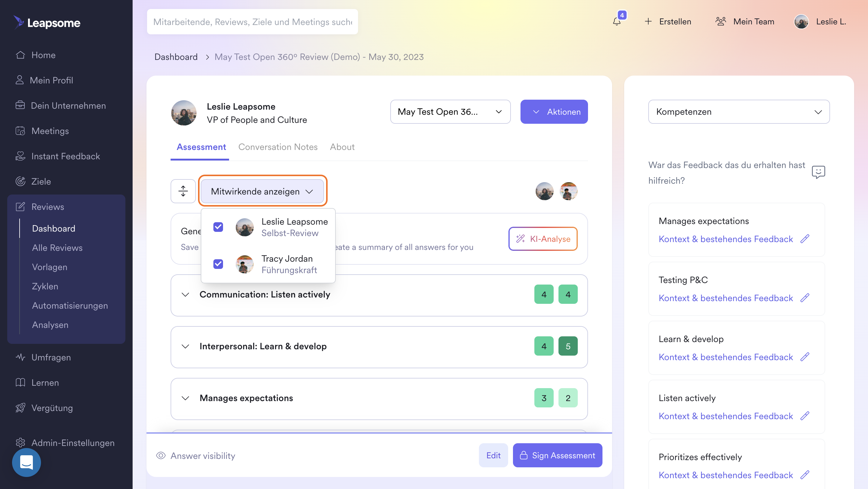Click the feedback helpfulness smiley icon
The width and height of the screenshot is (868, 489).
(818, 172)
